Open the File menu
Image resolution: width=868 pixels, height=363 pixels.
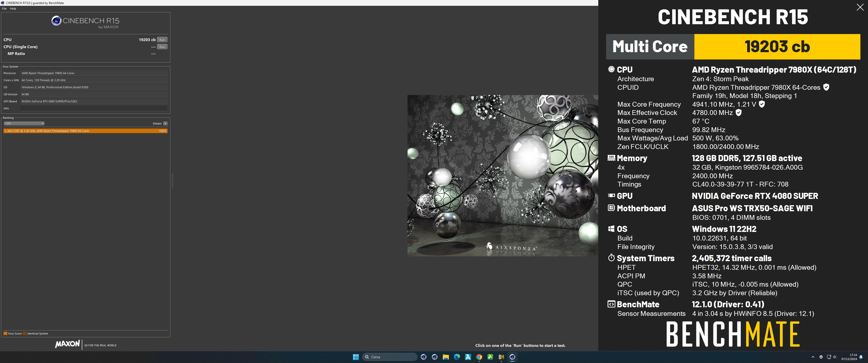[x=4, y=8]
